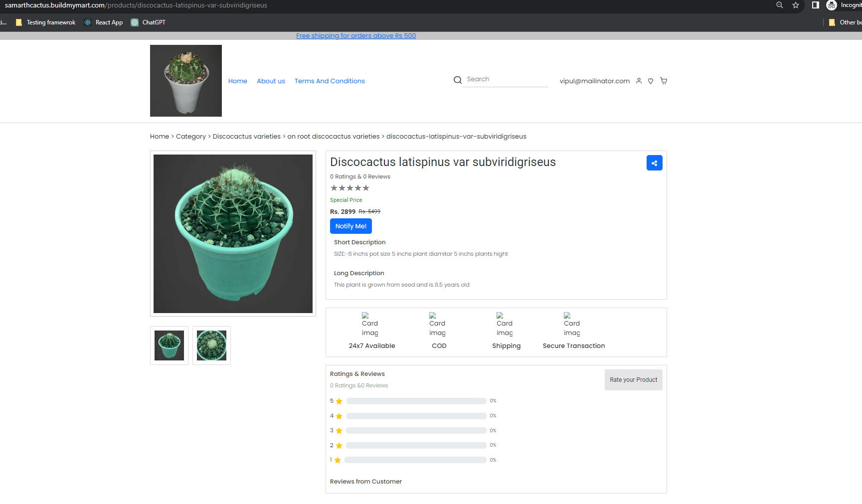Focus the Search input field

[506, 80]
